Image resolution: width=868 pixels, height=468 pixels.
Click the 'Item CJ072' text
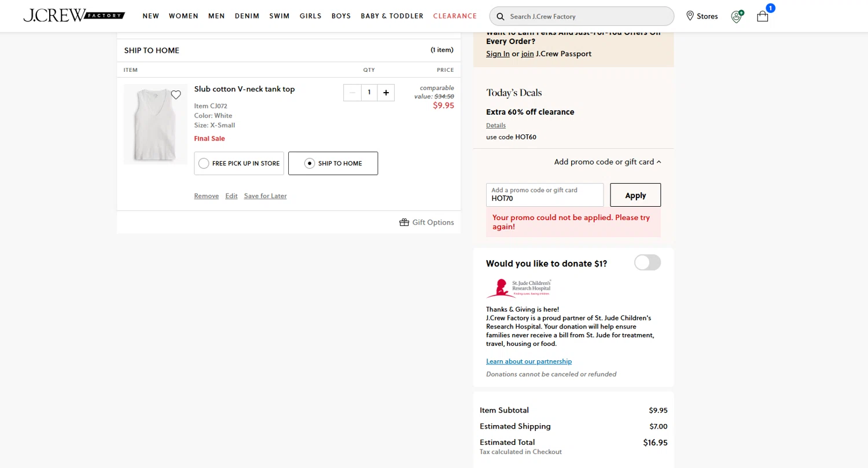coord(211,106)
